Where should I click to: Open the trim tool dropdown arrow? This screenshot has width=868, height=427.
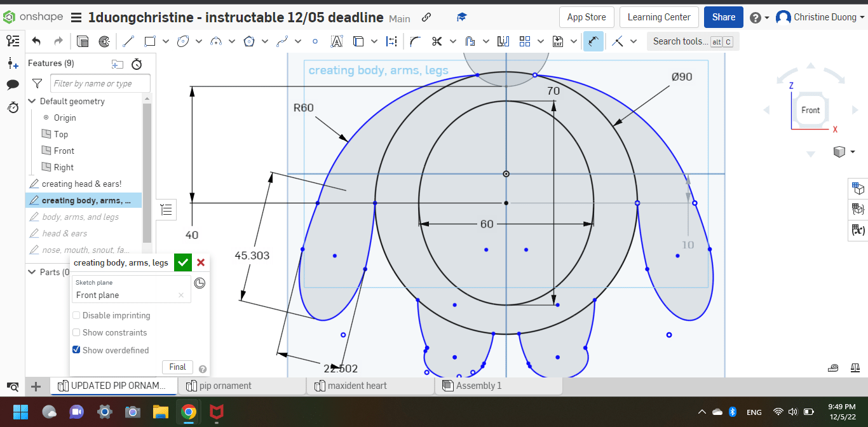click(x=453, y=41)
